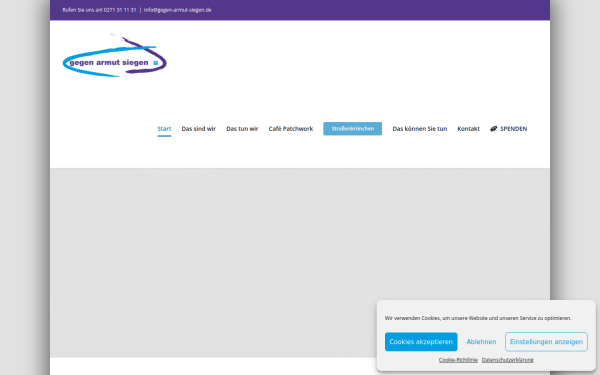Open Einstellungen anzeigen cookie settings
Viewport: 600px width, 375px height.
tap(546, 342)
